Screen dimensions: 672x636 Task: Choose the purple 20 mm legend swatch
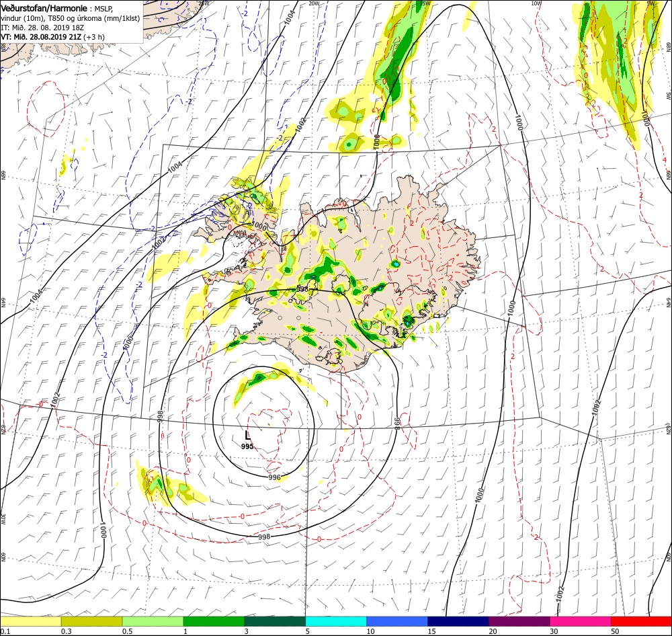[x=519, y=621]
